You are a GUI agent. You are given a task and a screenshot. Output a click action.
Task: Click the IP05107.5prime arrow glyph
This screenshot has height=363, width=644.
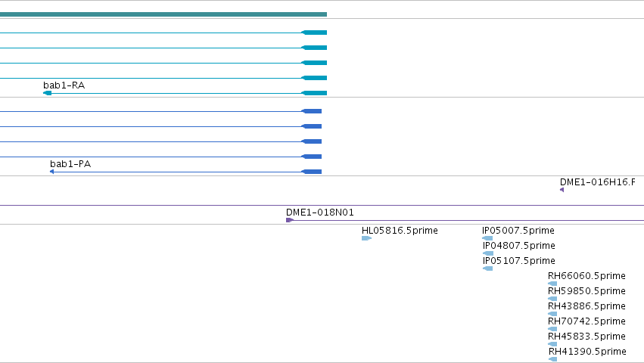(488, 268)
